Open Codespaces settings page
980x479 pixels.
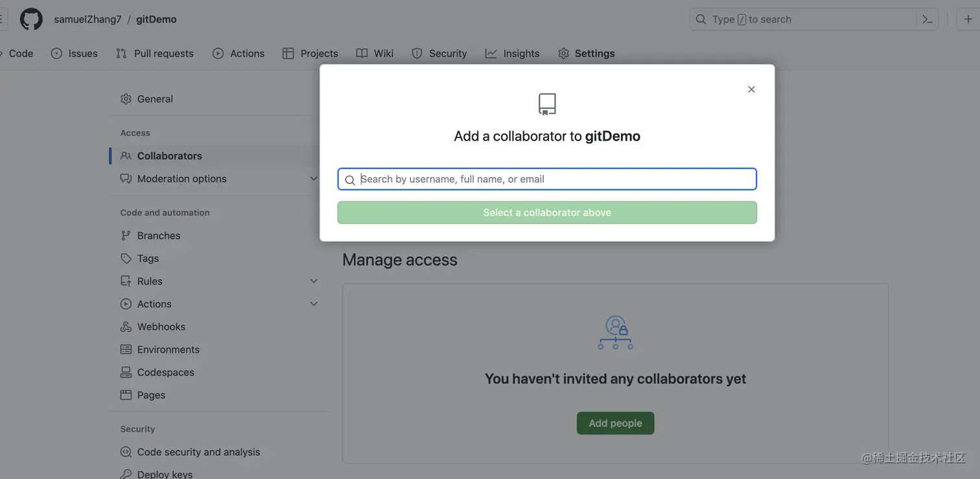click(166, 372)
